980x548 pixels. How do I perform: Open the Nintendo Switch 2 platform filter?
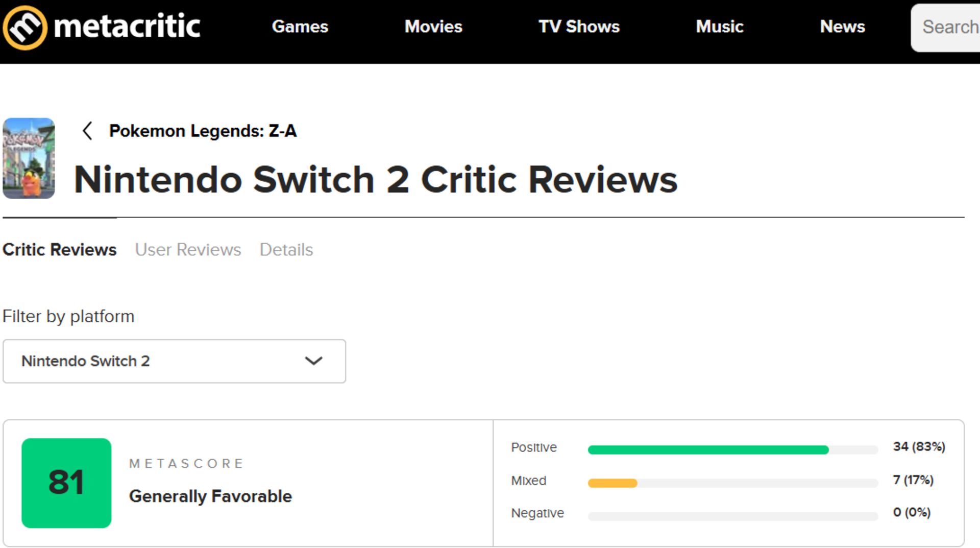(174, 361)
